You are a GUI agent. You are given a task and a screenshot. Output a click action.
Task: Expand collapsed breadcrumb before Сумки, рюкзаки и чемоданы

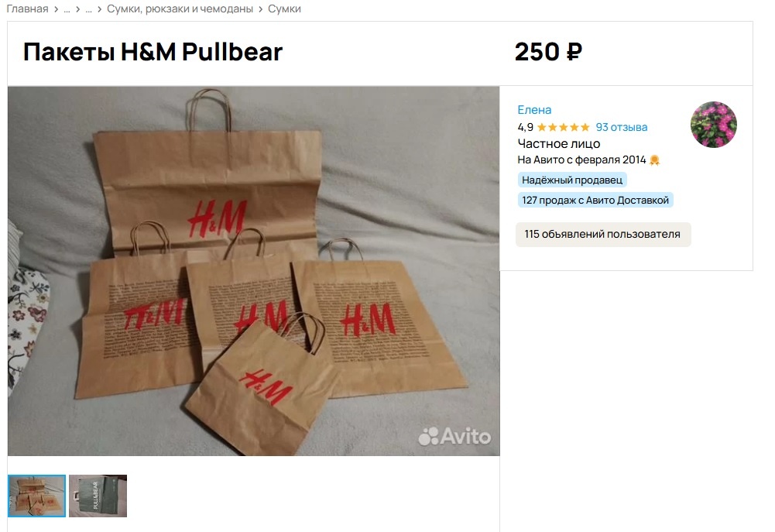pyautogui.click(x=88, y=9)
